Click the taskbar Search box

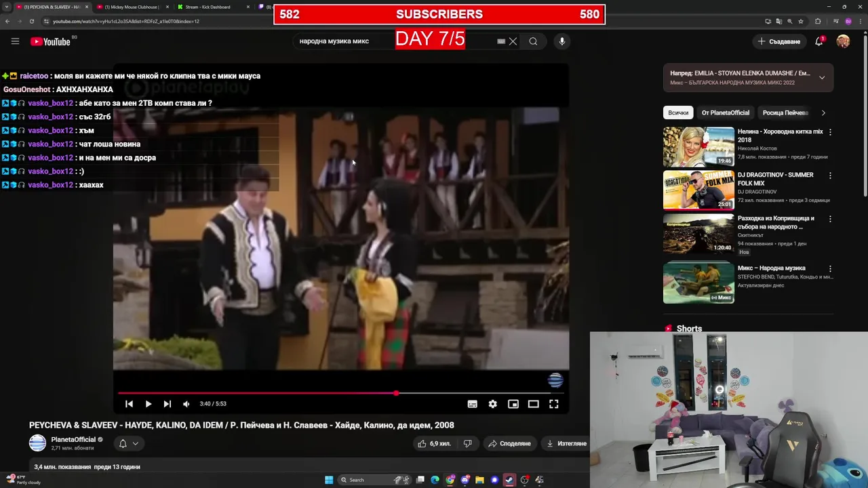374,480
